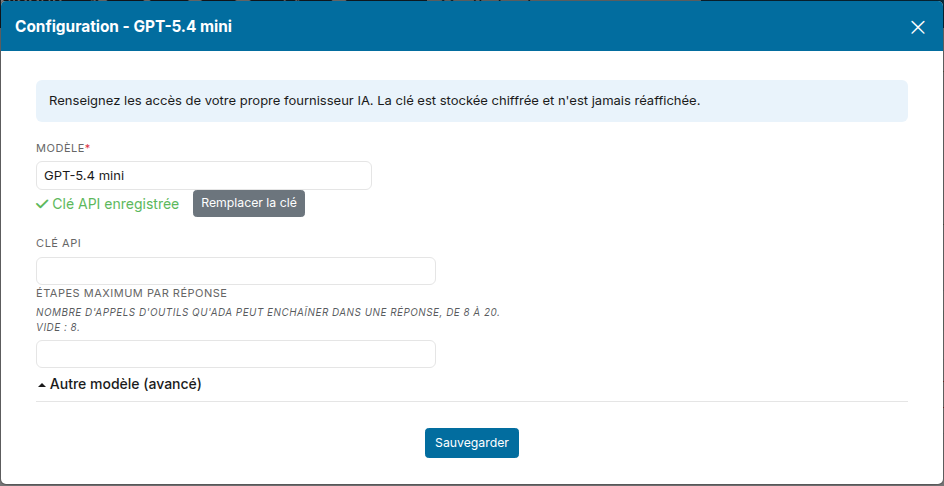
Task: Click the Remplacer la clé button
Action: click(249, 204)
